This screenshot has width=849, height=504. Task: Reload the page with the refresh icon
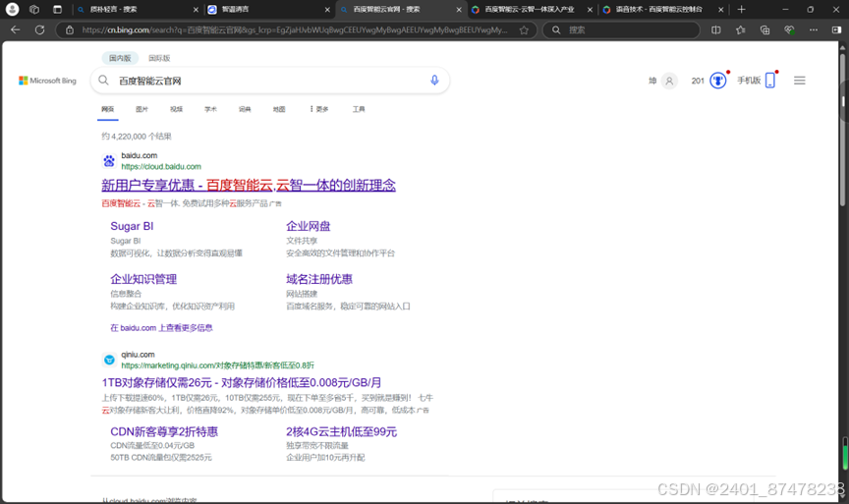pos(39,29)
